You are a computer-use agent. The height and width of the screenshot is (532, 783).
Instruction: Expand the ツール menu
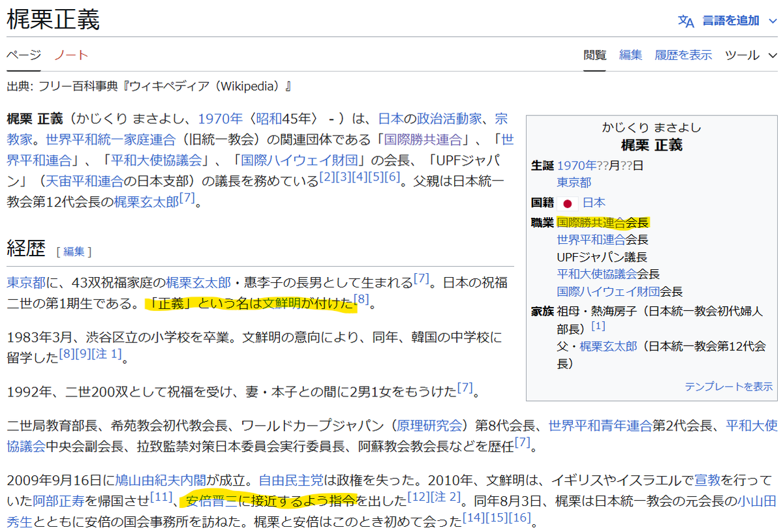(x=750, y=55)
